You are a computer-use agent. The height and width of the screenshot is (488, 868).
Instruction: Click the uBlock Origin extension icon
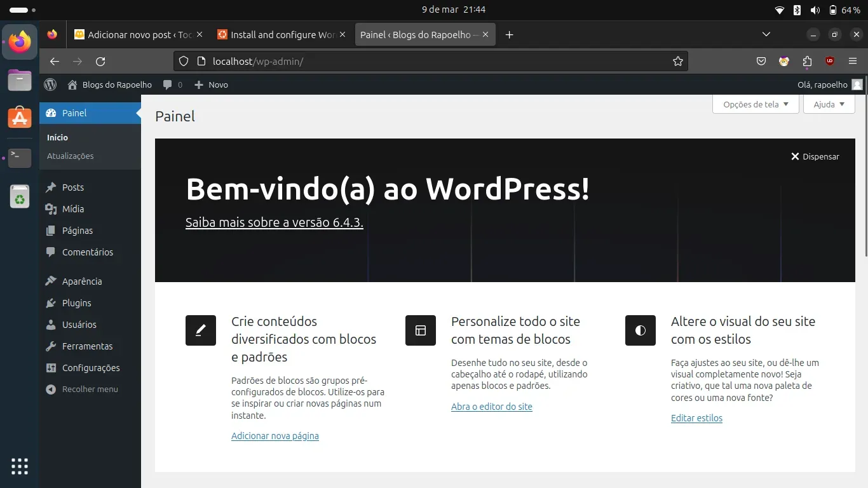(830, 62)
